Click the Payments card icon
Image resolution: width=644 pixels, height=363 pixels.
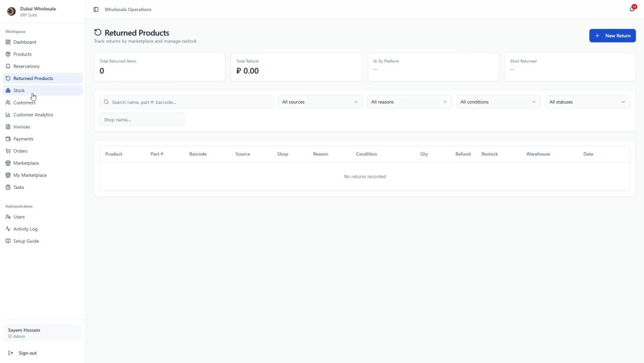8,139
